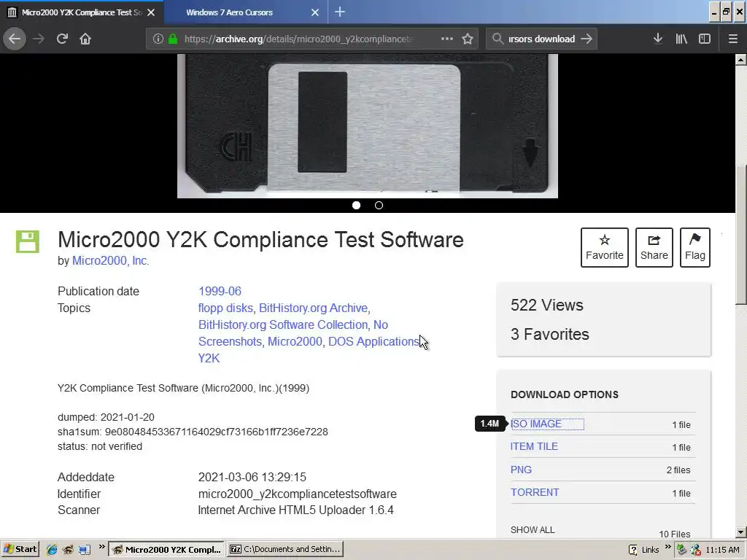This screenshot has height=560, width=747.
Task: Open the ITEM TILE download link
Action: coord(534,447)
